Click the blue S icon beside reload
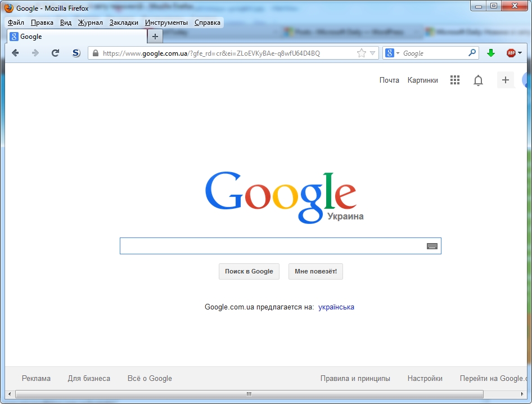The height and width of the screenshot is (404, 532). (76, 53)
